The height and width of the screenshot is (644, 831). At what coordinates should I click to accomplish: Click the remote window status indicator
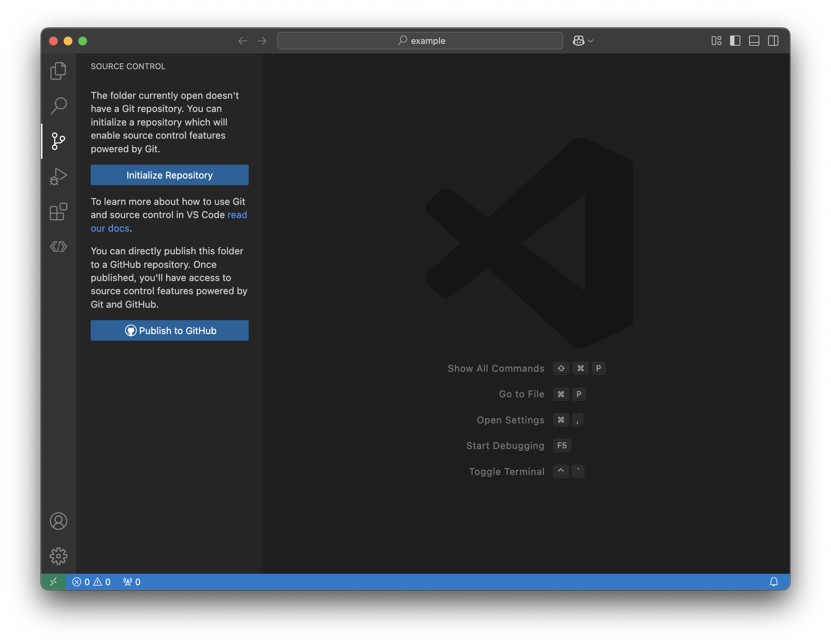point(53,581)
